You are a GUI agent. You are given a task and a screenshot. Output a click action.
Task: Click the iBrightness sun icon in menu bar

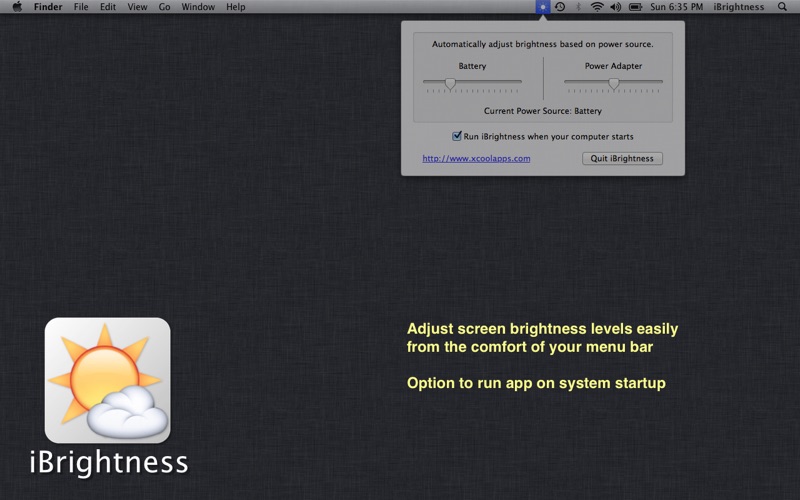tap(543, 7)
